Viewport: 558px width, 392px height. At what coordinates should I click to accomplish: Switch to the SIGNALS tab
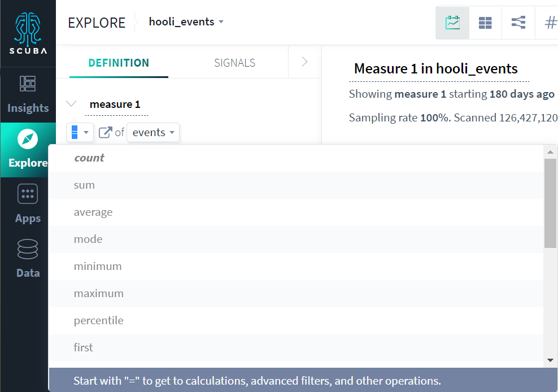tap(234, 63)
